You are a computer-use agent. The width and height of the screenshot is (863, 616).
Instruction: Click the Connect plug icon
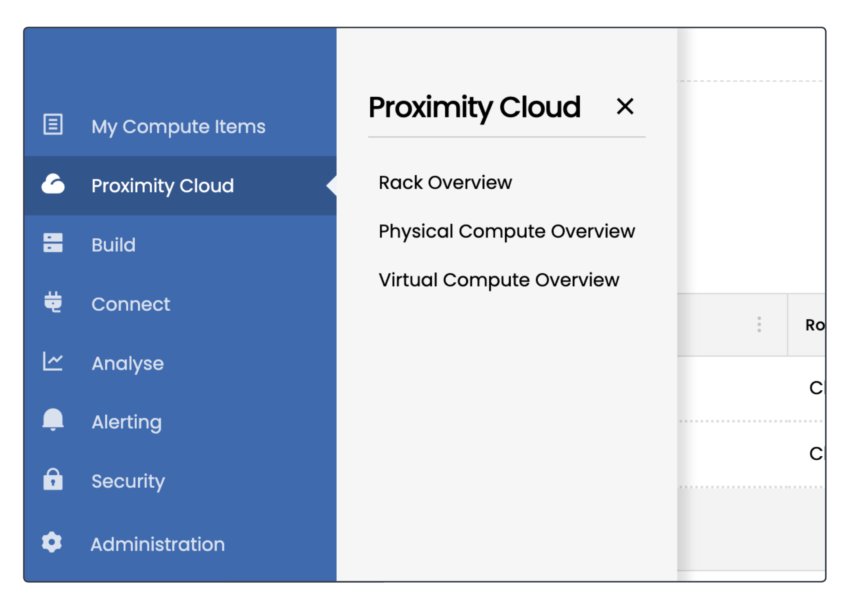click(x=53, y=302)
